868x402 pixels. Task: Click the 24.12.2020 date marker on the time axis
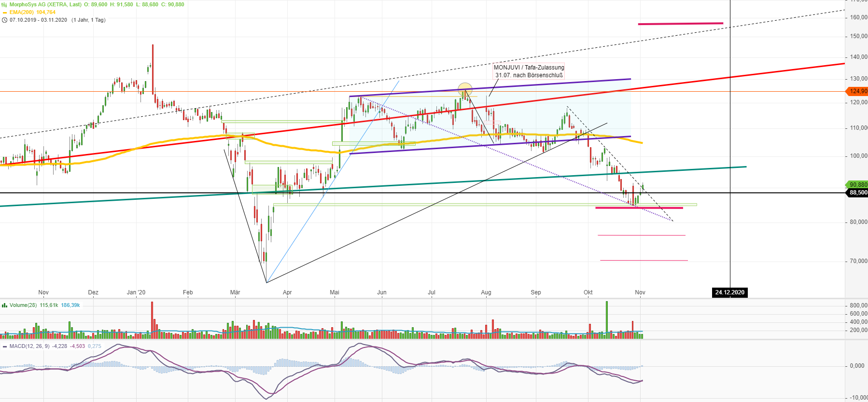(730, 292)
